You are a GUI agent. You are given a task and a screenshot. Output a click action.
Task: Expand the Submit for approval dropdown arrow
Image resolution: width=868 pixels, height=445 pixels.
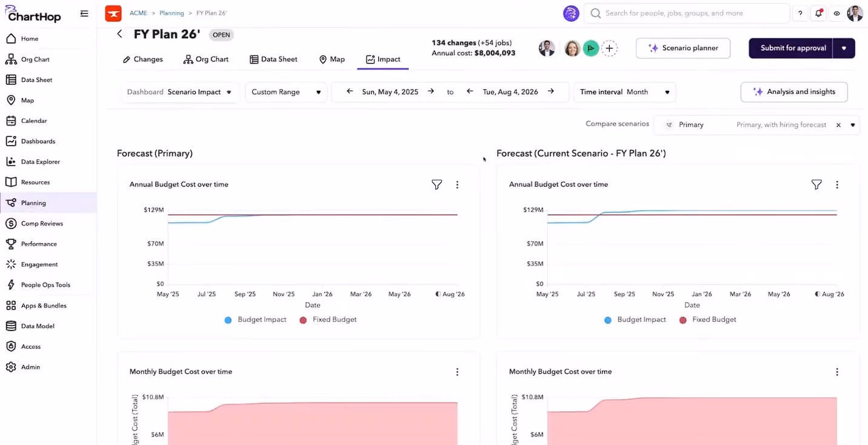[x=844, y=49]
